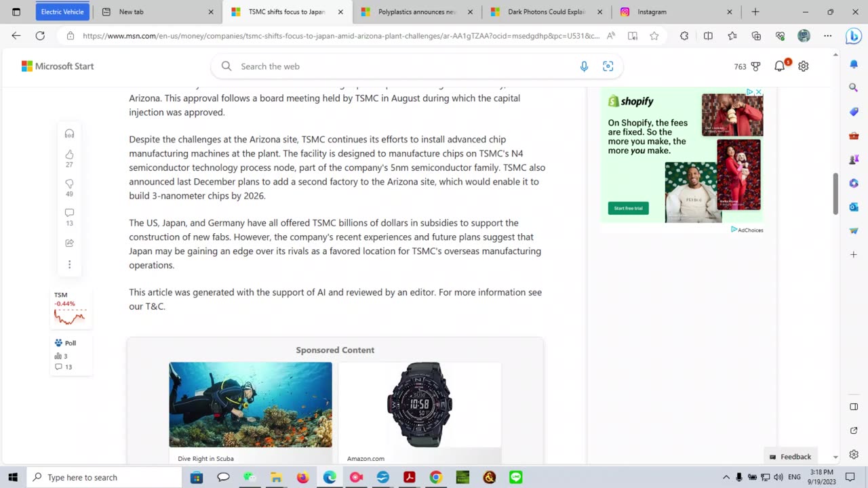This screenshot has height=488, width=868.
Task: Click taskbar Type here to search box
Action: tap(104, 477)
